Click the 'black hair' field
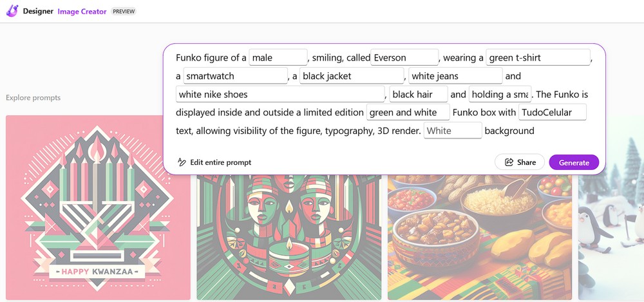Viewport: 644px width, 302px height. tap(418, 95)
